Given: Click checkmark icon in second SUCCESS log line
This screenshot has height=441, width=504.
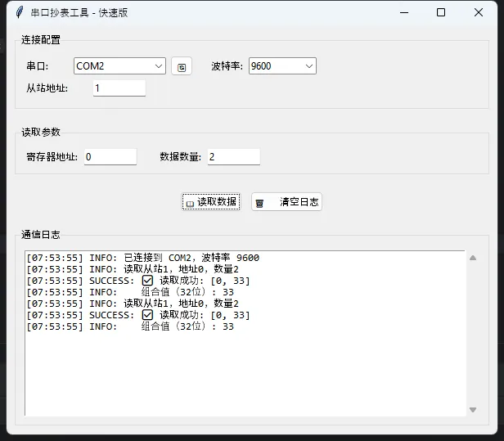Looking at the screenshot, I should (147, 315).
